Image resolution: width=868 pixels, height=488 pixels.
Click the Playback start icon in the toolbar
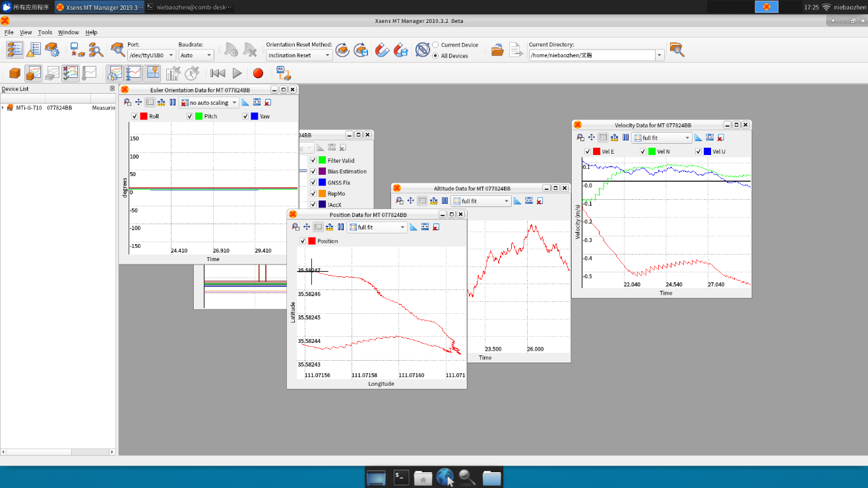(237, 73)
